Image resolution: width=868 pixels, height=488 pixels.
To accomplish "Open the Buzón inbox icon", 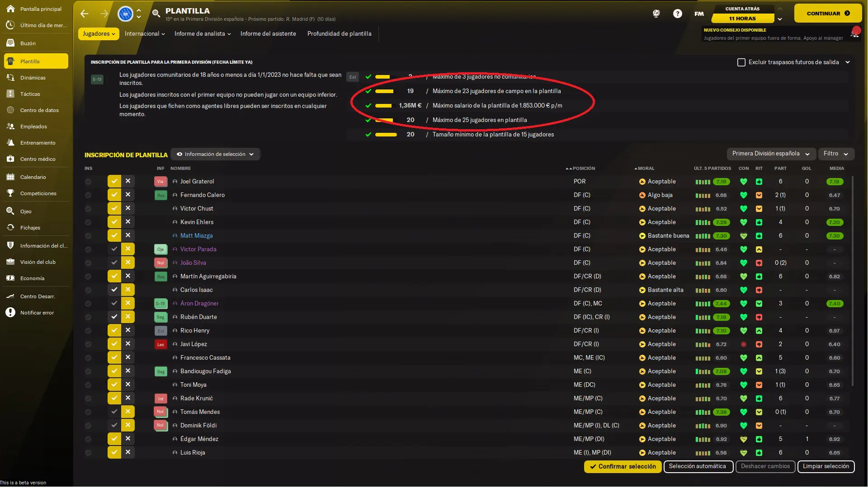I will [x=10, y=43].
